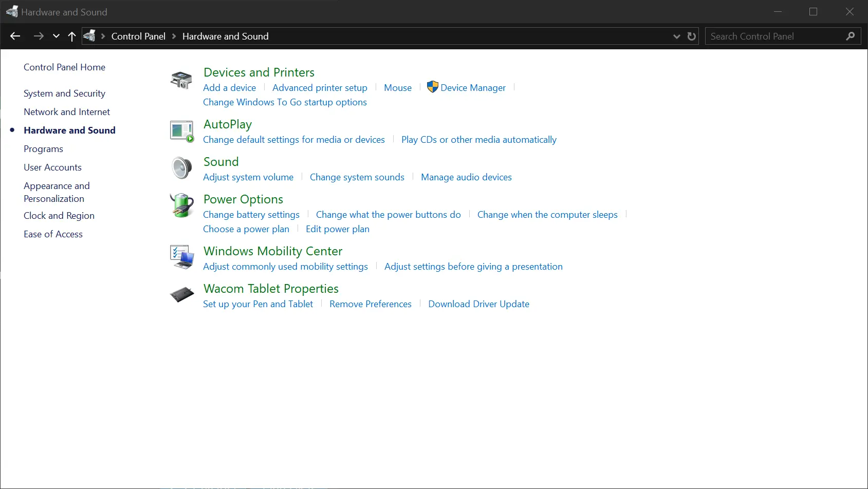Open Adjust commonly used mobility settings
The height and width of the screenshot is (489, 868).
click(285, 267)
